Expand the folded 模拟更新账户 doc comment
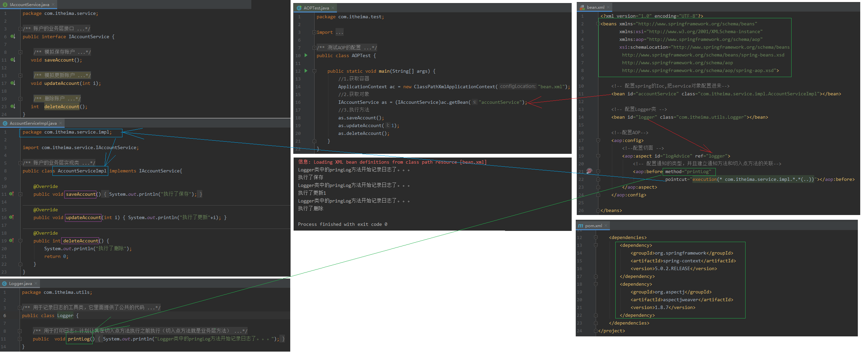868x357 pixels. tap(20, 75)
